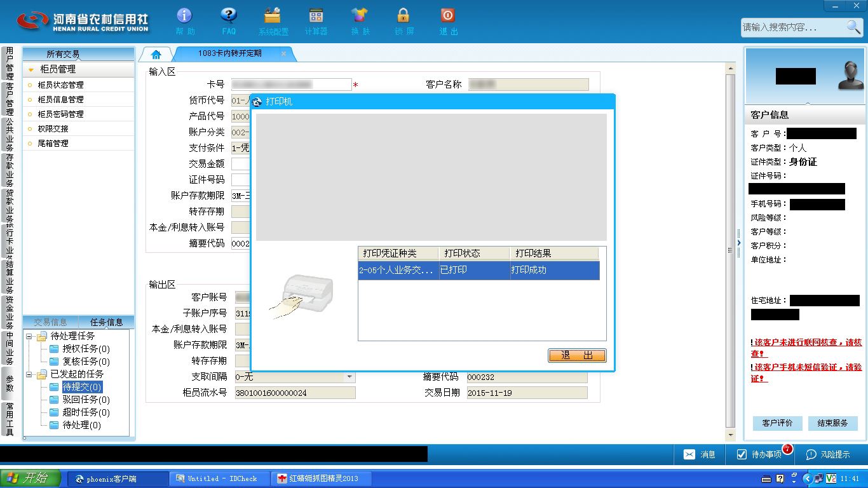868x488 pixels.
Task: Open the 消息 messages envelope
Action: (700, 454)
